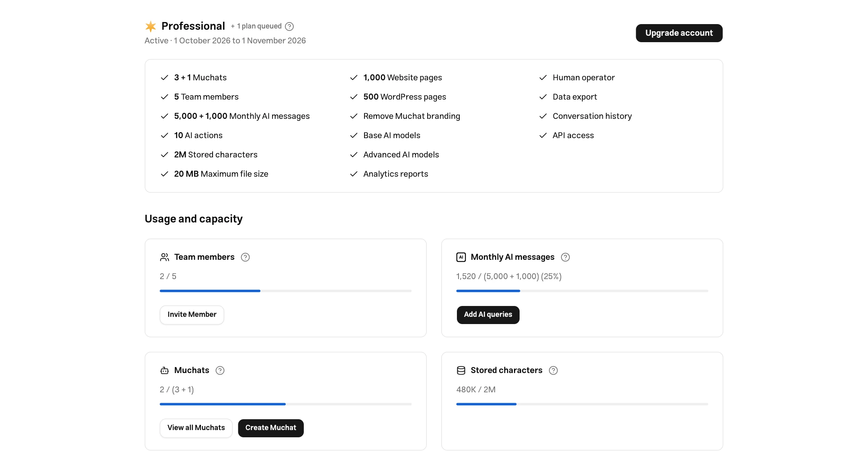868x465 pixels.
Task: Click checkmark beside 1,000 Website pages
Action: [354, 78]
